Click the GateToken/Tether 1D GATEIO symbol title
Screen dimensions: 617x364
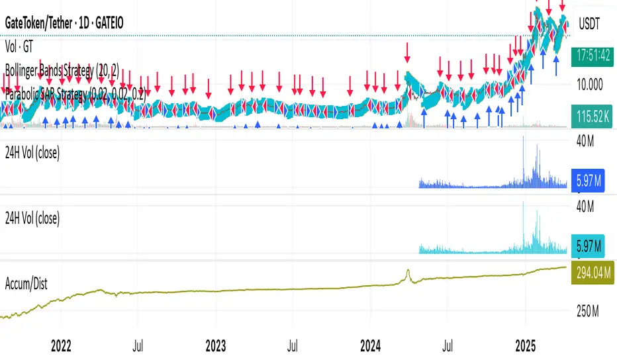[64, 23]
